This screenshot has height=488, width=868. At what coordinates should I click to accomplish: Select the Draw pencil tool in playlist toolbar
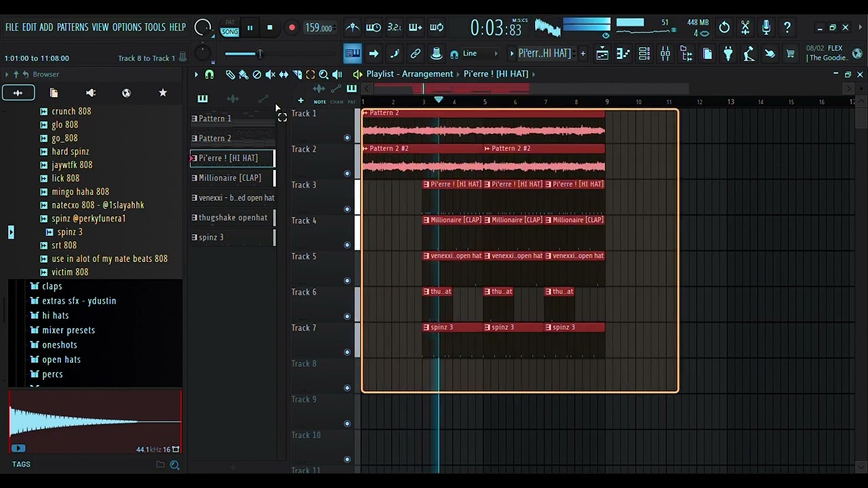[x=230, y=75]
